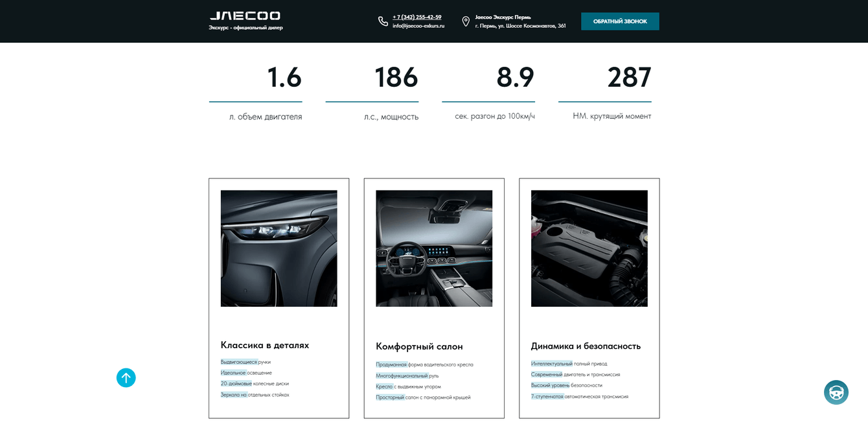868x428 pixels.
Task: Click the scroll-to-top arrow button
Action: [x=126, y=377]
